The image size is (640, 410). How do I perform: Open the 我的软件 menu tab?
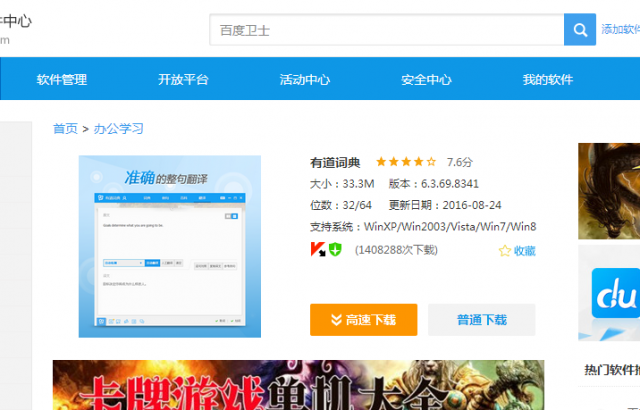click(x=548, y=79)
